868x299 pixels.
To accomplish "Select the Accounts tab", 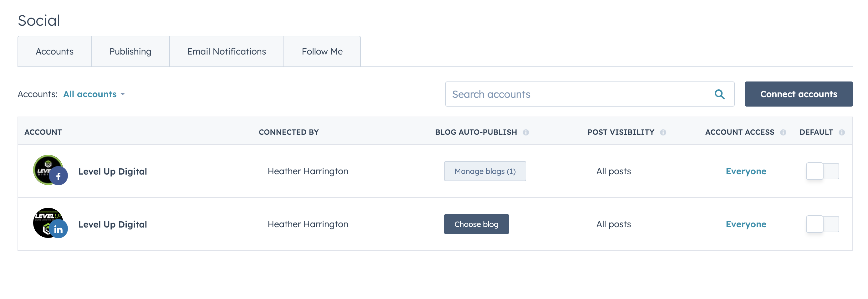I will coord(54,51).
